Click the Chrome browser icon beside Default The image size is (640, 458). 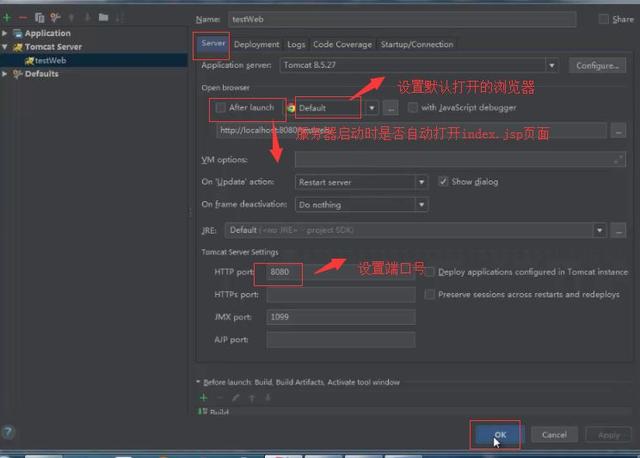point(291,109)
